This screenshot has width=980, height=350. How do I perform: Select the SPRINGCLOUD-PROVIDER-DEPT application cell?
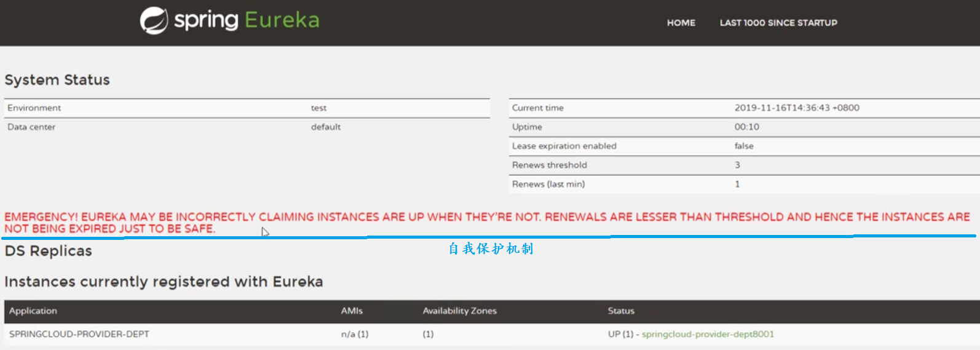(79, 334)
